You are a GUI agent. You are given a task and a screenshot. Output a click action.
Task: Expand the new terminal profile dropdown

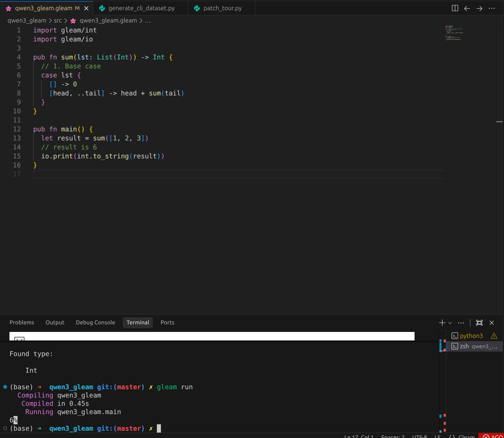tap(450, 323)
